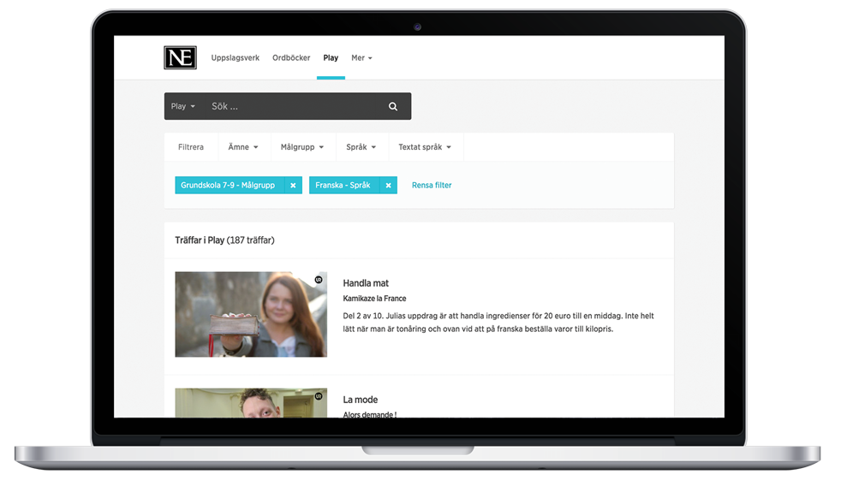This screenshot has width=841, height=504.
Task: Open the Play search scope dropdown
Action: [x=183, y=106]
